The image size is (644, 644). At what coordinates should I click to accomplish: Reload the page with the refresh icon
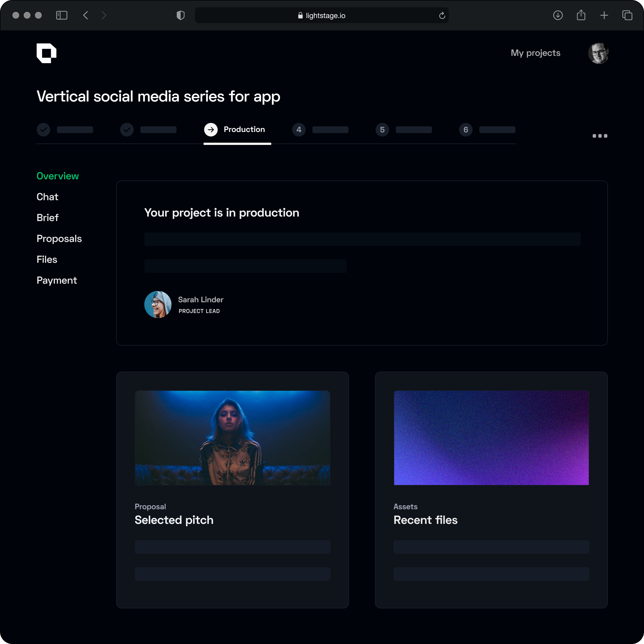pos(442,16)
